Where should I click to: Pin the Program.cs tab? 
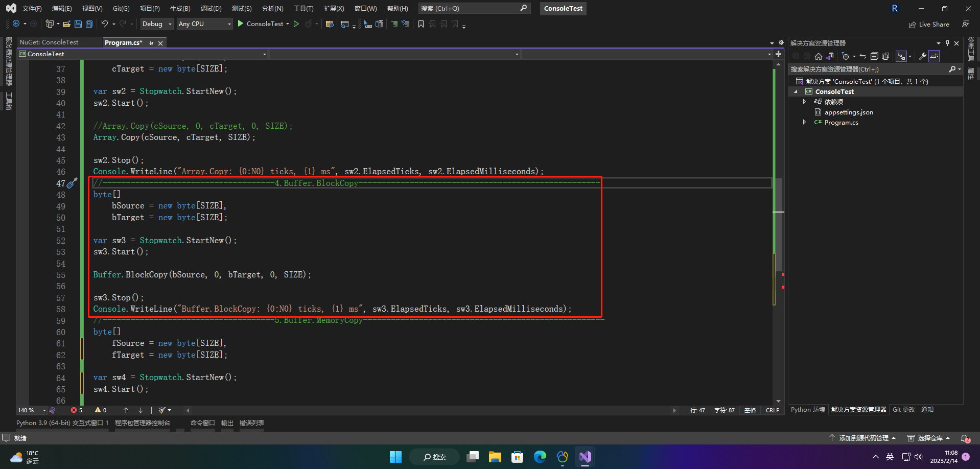[151, 43]
